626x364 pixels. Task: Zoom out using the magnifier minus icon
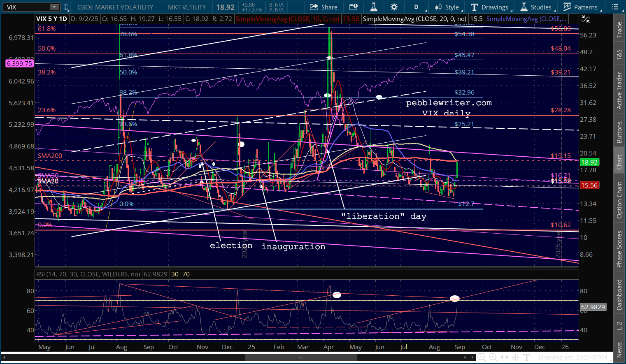pos(481,357)
